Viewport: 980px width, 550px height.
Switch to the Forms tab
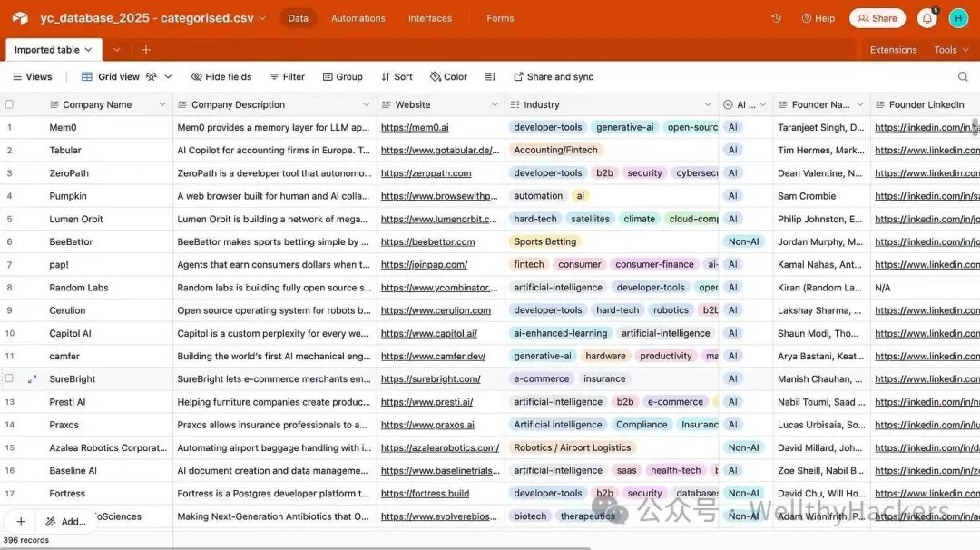[500, 18]
